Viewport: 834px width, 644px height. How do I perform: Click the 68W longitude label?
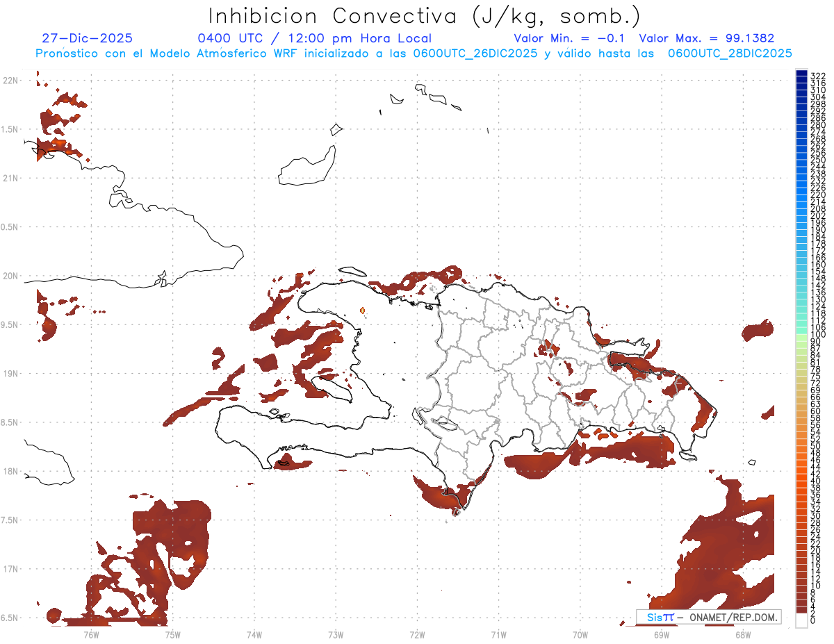(x=743, y=634)
